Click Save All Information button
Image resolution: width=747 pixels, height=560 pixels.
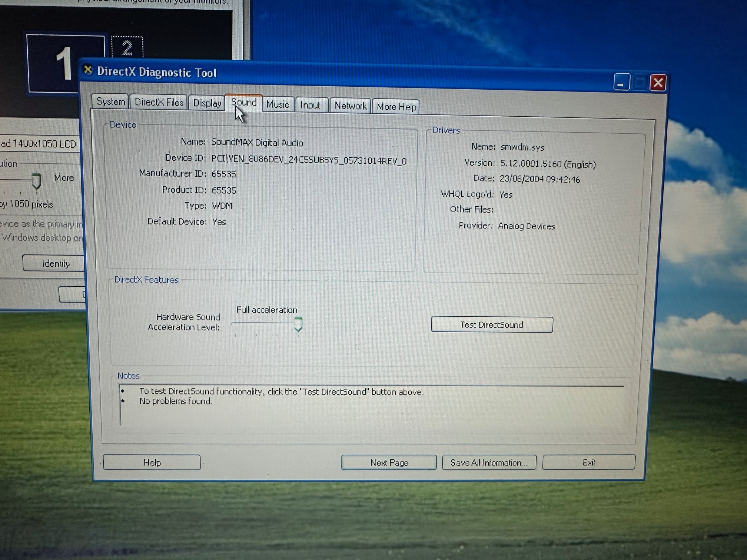click(x=488, y=463)
